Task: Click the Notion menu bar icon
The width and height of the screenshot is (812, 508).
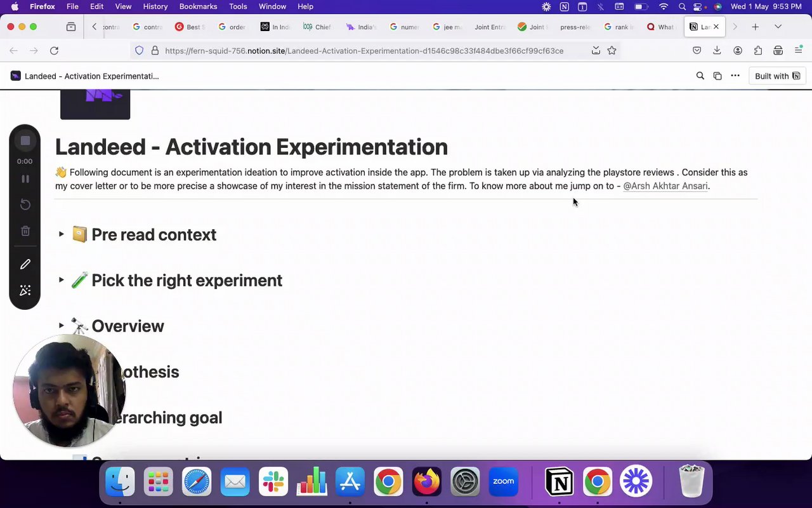Action: pos(564,6)
